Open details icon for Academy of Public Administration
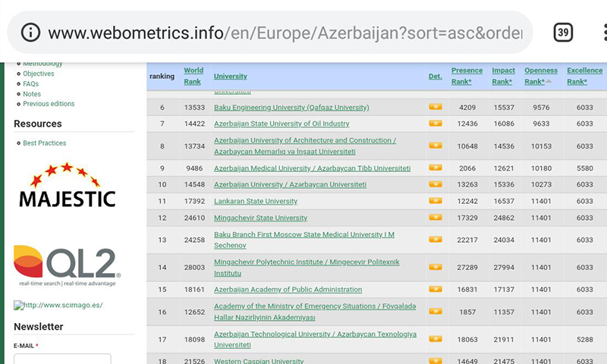The height and width of the screenshot is (364, 607). tap(436, 289)
